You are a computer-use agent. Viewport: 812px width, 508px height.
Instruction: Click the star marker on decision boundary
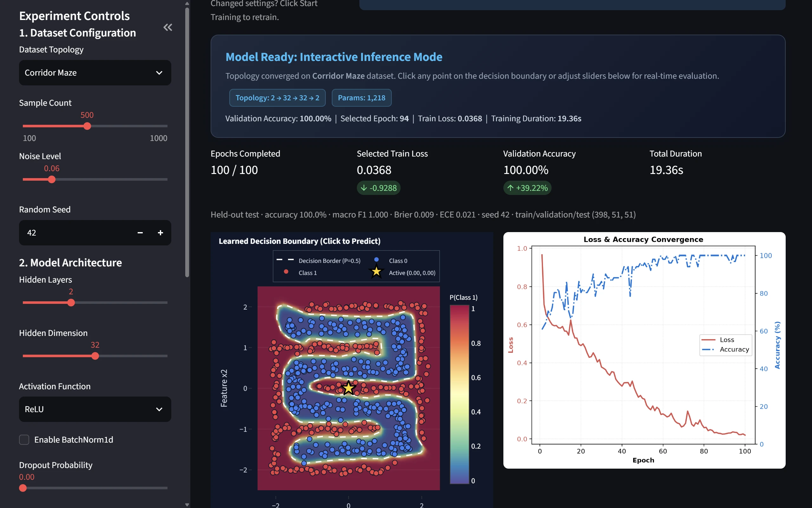(x=348, y=388)
